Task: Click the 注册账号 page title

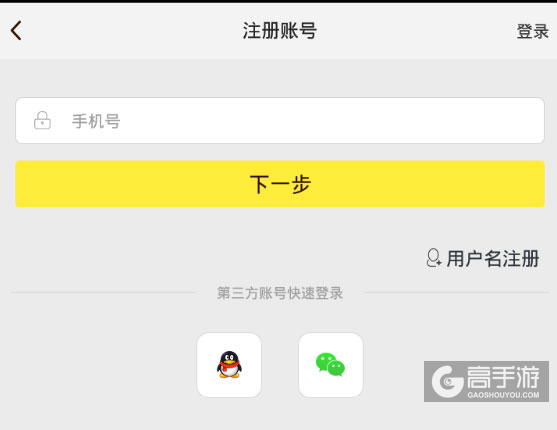Action: (280, 31)
